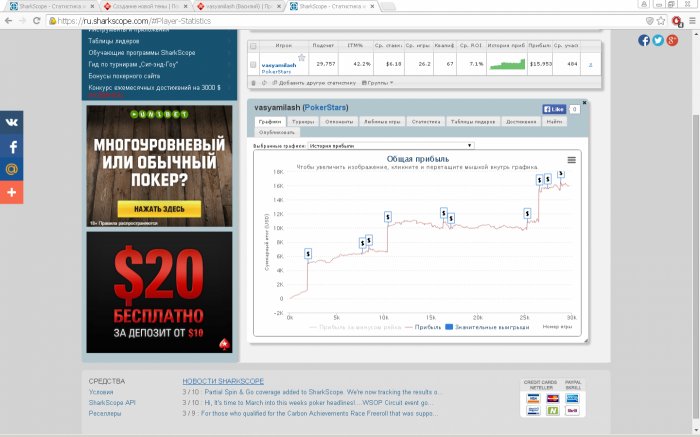
Task: Open the Chrome hamburger menu
Action: click(x=692, y=21)
